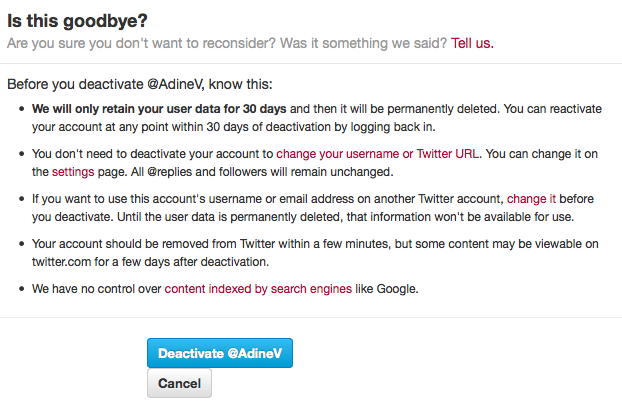The width and height of the screenshot is (622, 416).
Task: Go to the "settings" page link
Action: pos(73,171)
